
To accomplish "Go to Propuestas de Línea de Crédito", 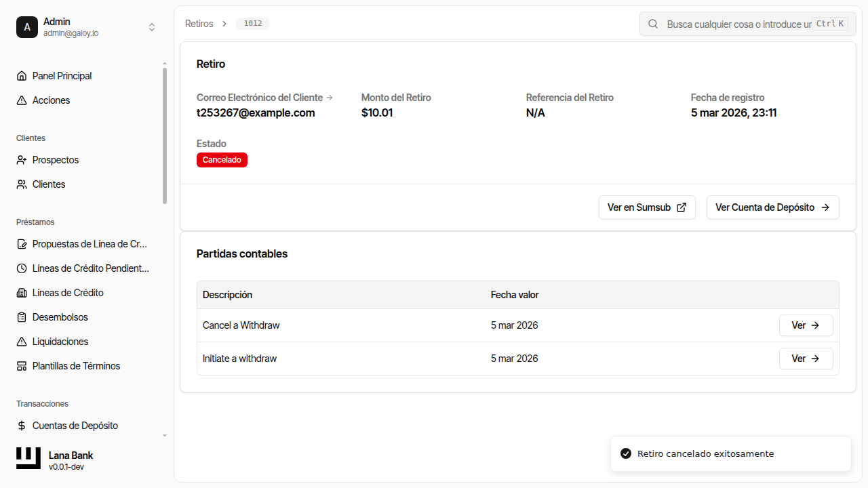I will click(x=90, y=244).
